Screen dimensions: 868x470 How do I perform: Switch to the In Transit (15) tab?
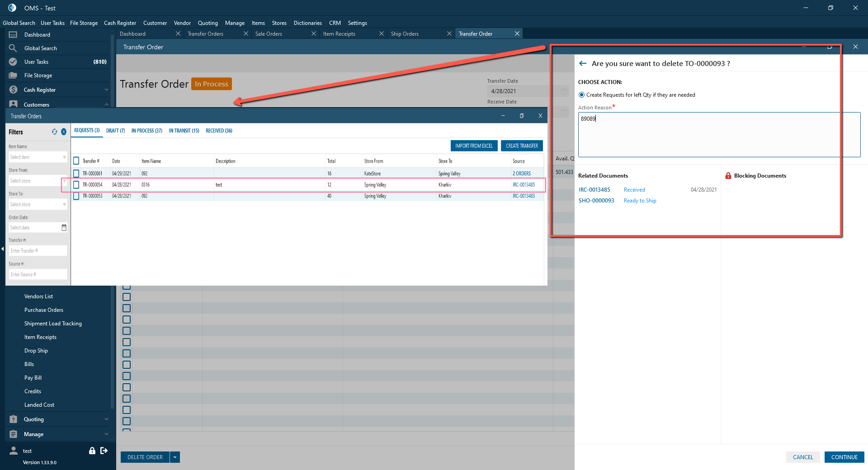click(x=184, y=131)
